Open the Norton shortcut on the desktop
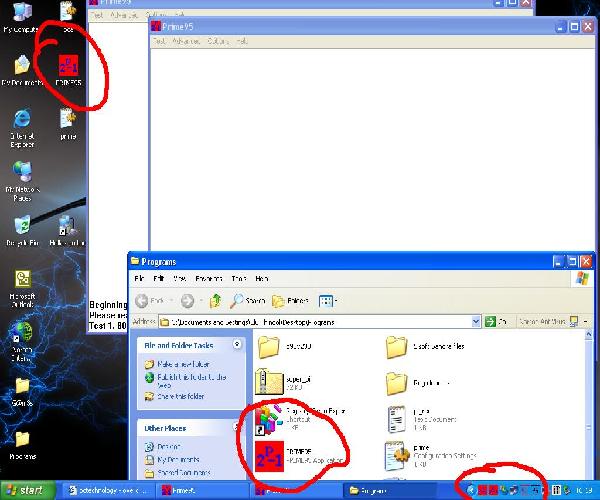This screenshot has width=600, height=500. tap(22, 340)
